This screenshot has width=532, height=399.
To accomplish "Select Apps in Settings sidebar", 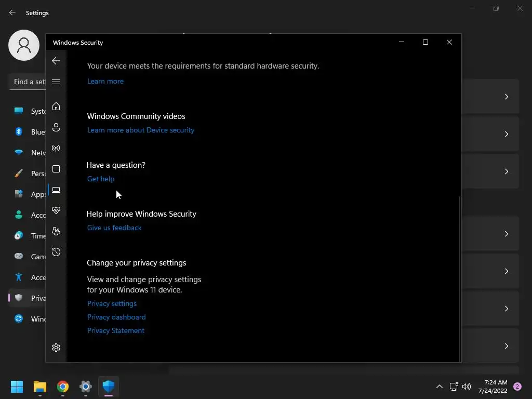I will pyautogui.click(x=28, y=194).
